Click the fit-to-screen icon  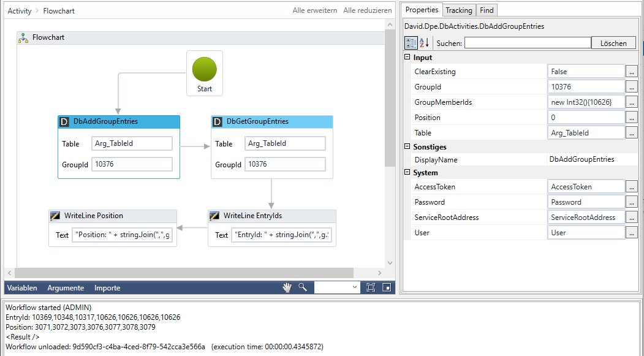coord(371,287)
